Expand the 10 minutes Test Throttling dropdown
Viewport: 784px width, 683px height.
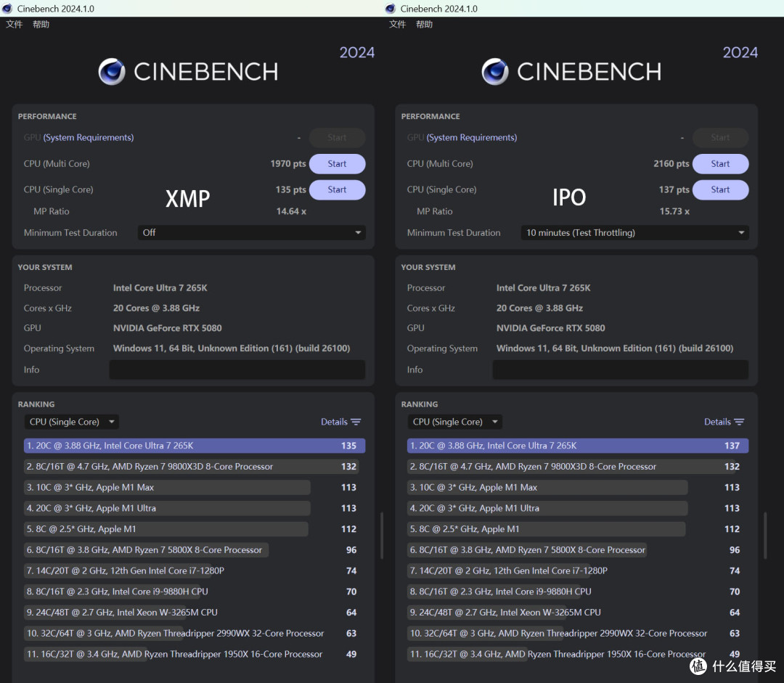pyautogui.click(x=635, y=232)
